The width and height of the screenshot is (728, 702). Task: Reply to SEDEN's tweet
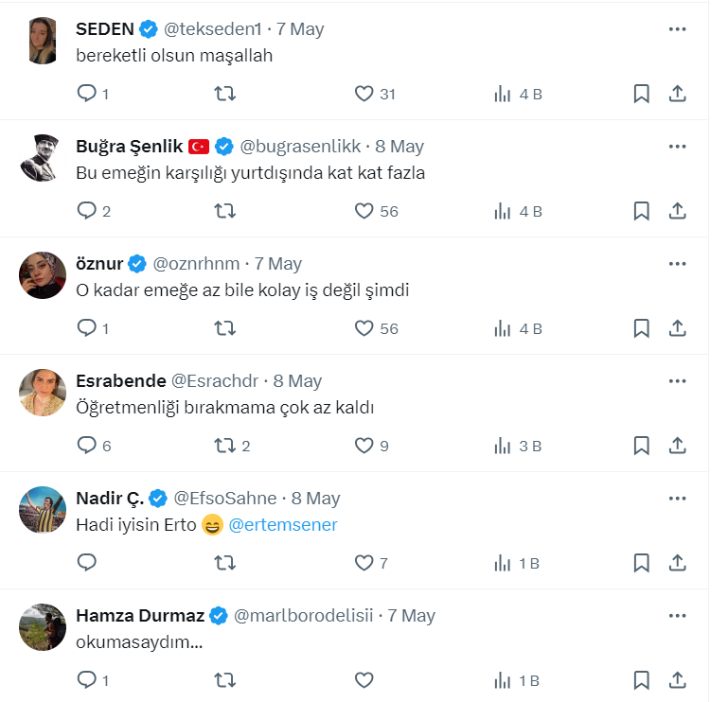click(87, 94)
